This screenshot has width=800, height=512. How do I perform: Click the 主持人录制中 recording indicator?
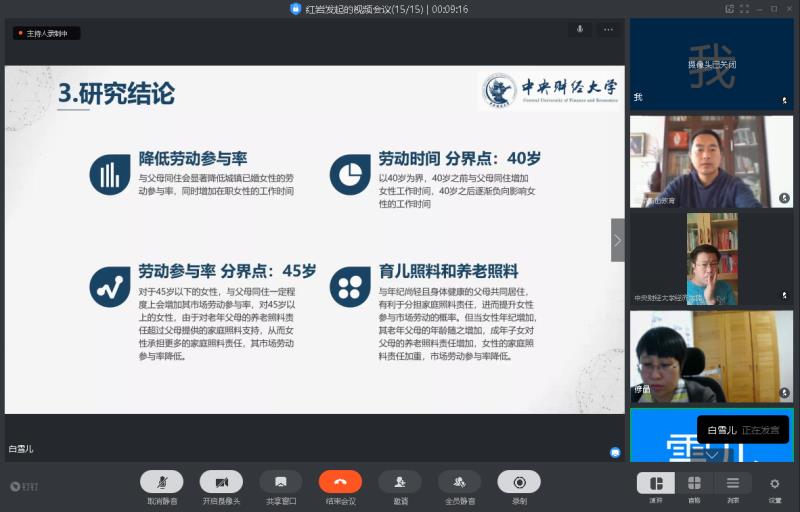pos(46,33)
